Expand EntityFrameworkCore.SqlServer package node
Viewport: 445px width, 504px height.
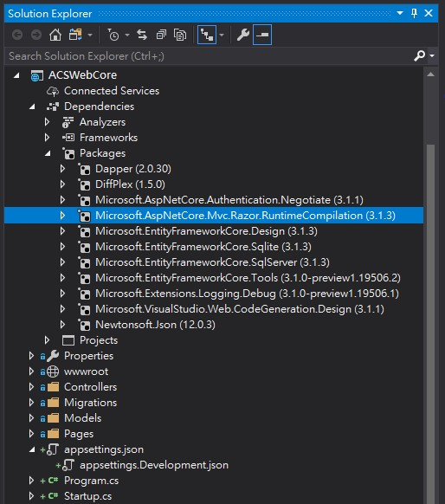coord(62,262)
